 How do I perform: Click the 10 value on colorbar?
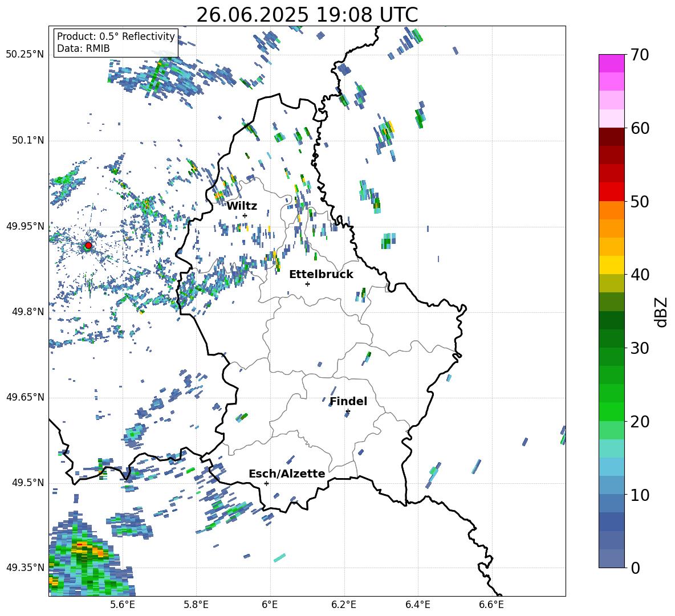640,495
